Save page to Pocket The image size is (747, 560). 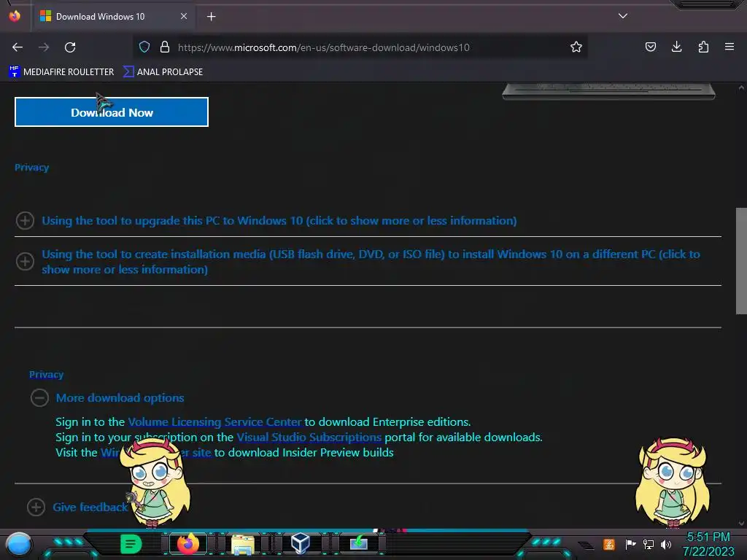coord(650,47)
